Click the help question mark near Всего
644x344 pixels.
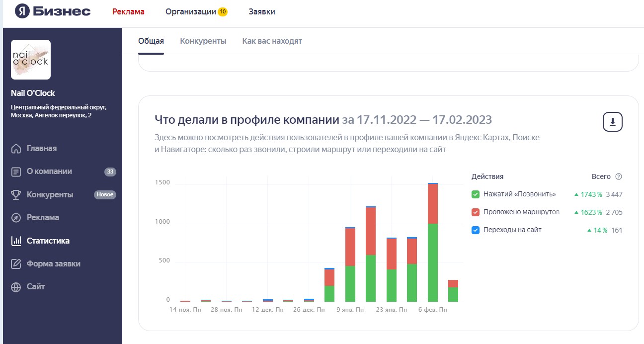click(x=619, y=176)
